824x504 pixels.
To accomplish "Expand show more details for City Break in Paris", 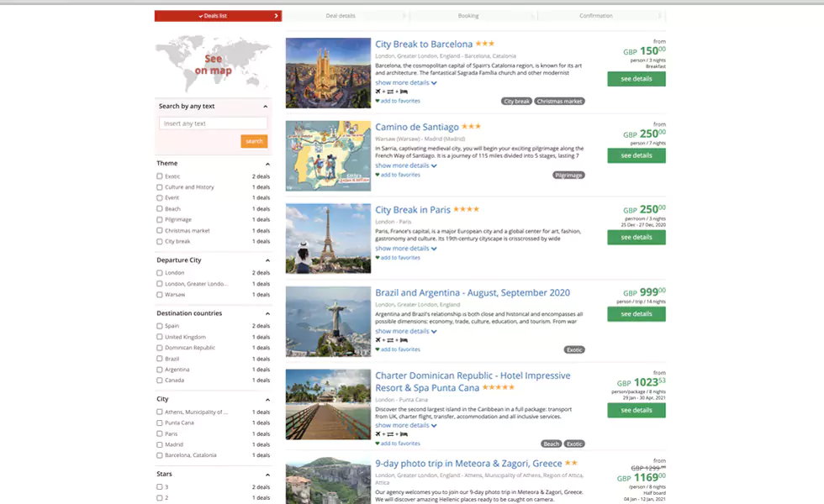I will tap(405, 249).
